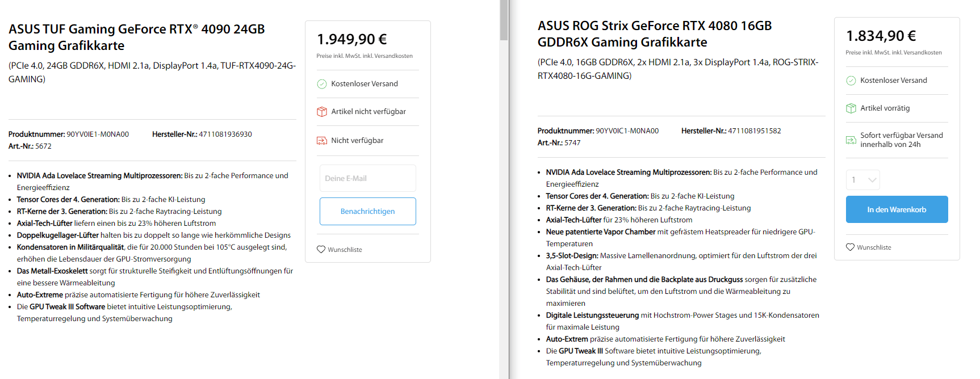Click the 1.949,90 € price

[x=351, y=39]
